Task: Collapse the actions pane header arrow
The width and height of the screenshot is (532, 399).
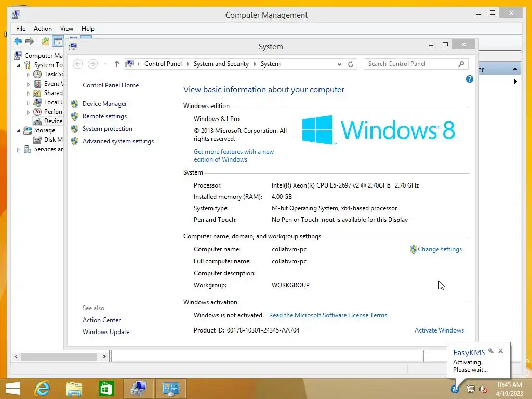Action: coord(515,69)
